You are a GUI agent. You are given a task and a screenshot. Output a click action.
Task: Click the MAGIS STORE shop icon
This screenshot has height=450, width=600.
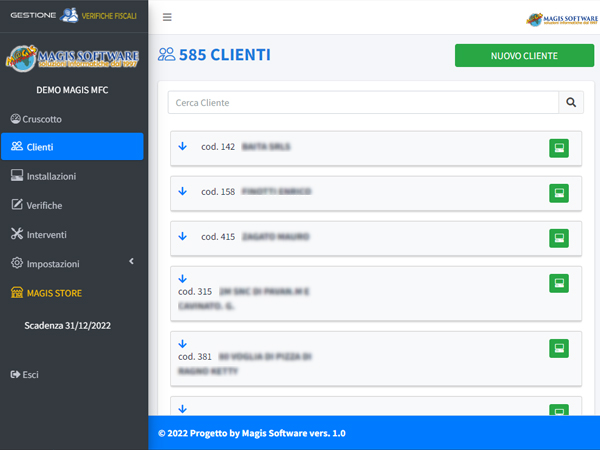tap(17, 292)
